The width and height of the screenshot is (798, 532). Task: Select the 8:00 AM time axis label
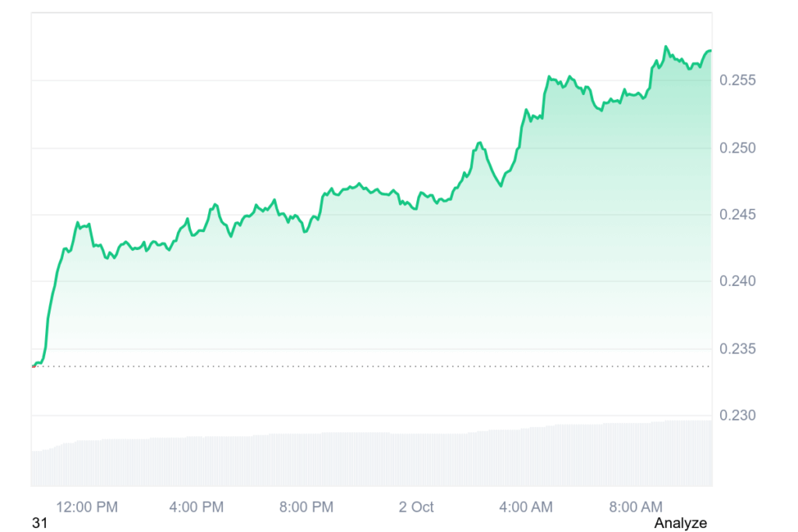pos(636,507)
